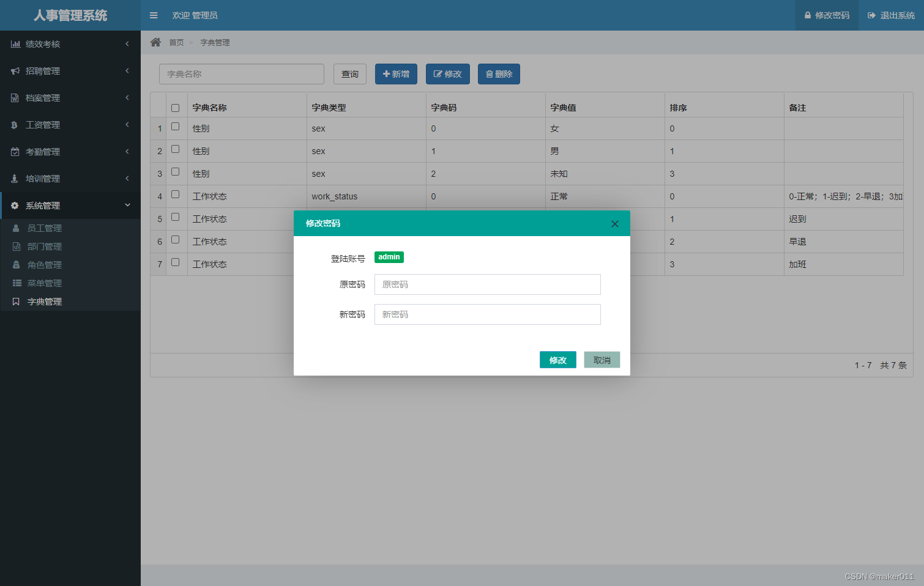Toggle the sidebar hamburger menu icon
The width and height of the screenshot is (924, 586).
point(154,15)
